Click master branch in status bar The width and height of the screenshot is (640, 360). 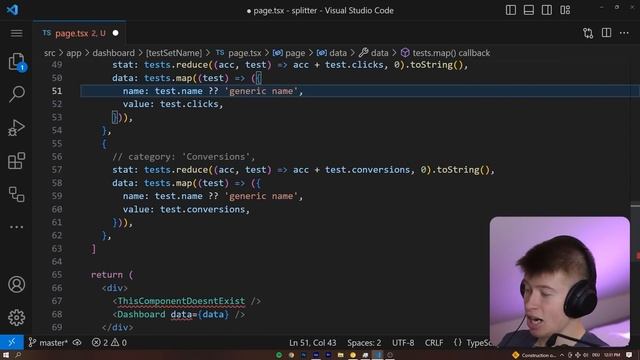point(48,342)
